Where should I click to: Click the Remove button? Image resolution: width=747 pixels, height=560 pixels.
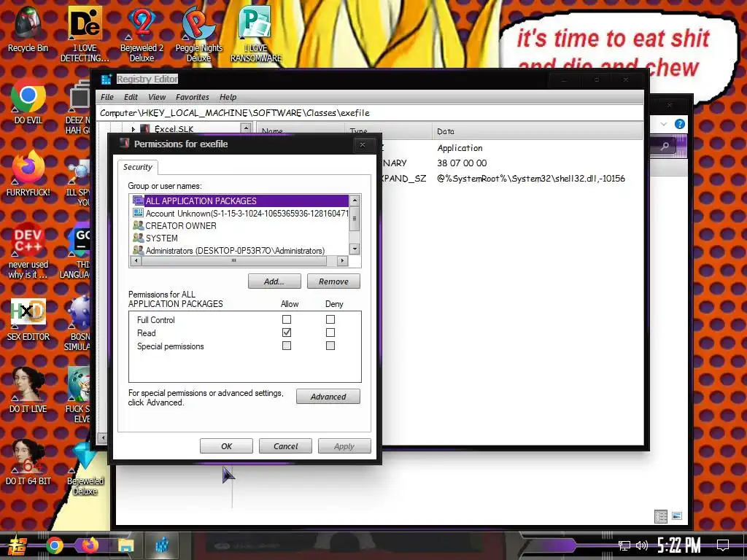pyautogui.click(x=333, y=281)
